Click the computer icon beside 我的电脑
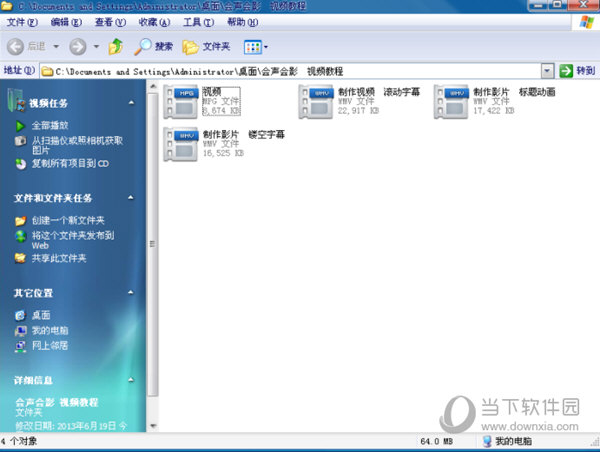 [x=20, y=331]
